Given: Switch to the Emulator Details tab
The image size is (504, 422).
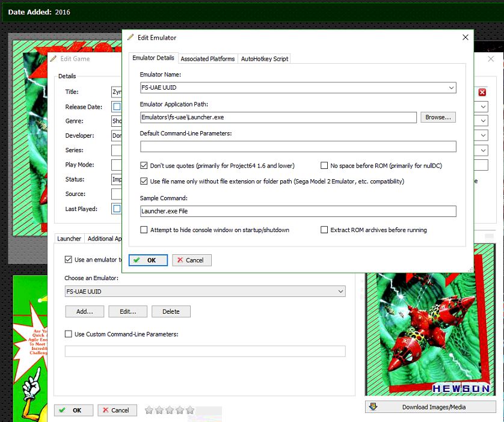Looking at the screenshot, I should 153,58.
